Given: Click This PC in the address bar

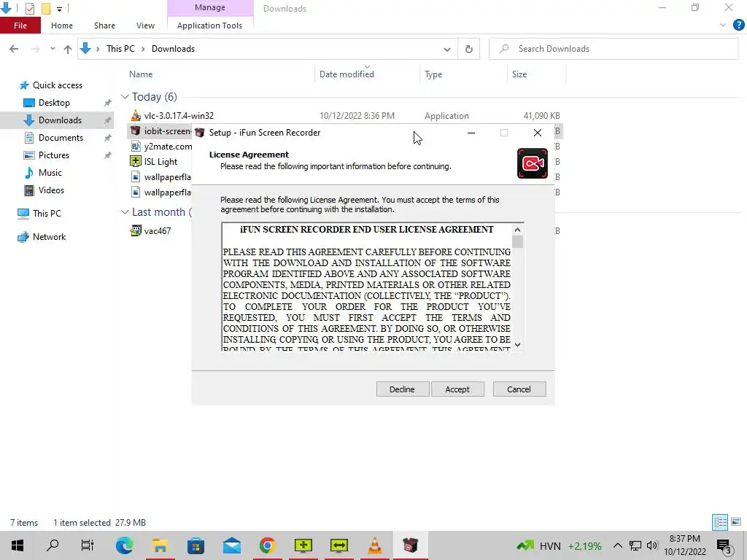Looking at the screenshot, I should click(x=120, y=49).
